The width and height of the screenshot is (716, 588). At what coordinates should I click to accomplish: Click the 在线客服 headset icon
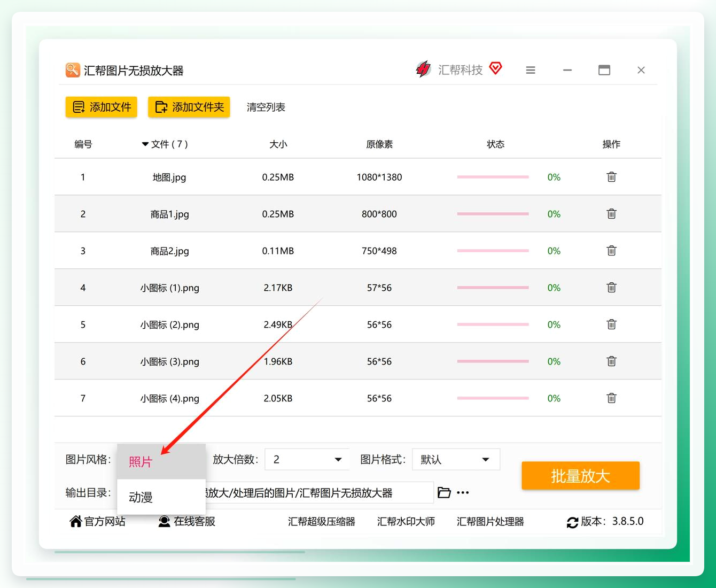coord(164,521)
